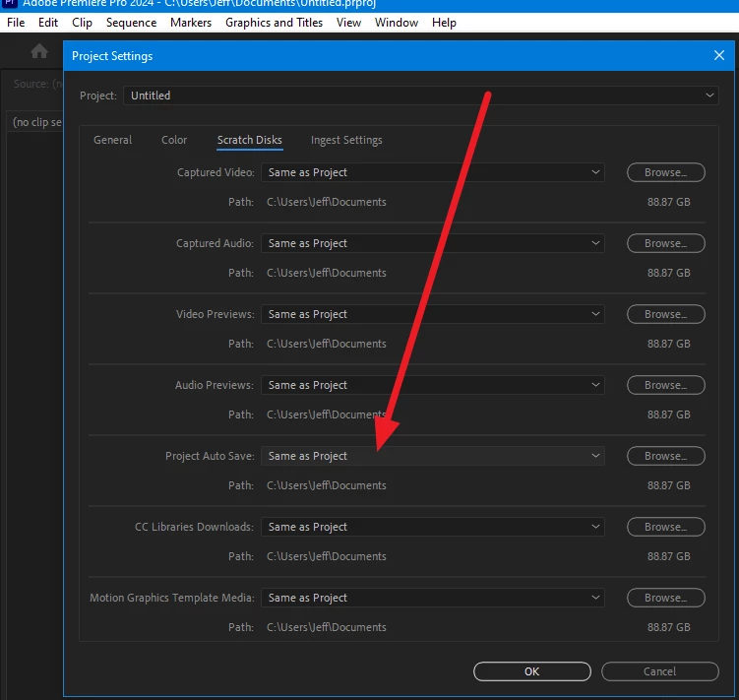Open the File menu
The image size is (739, 700).
pos(16,23)
